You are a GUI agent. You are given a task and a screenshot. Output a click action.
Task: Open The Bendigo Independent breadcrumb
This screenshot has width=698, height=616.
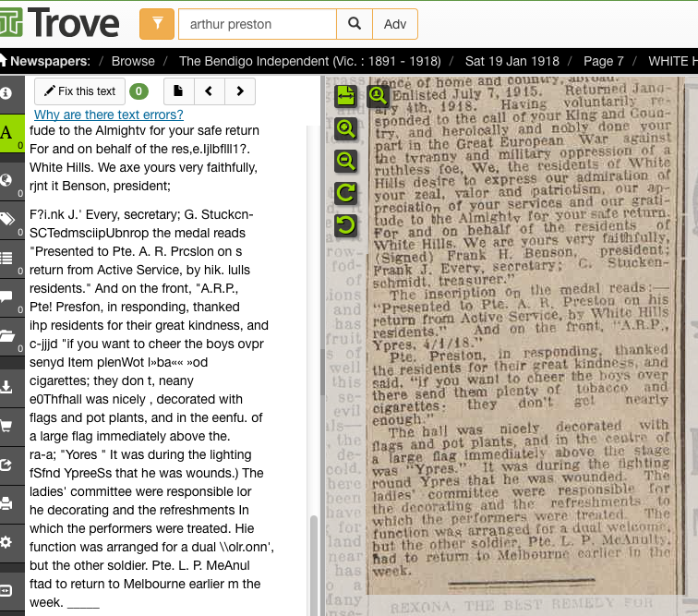tap(310, 61)
